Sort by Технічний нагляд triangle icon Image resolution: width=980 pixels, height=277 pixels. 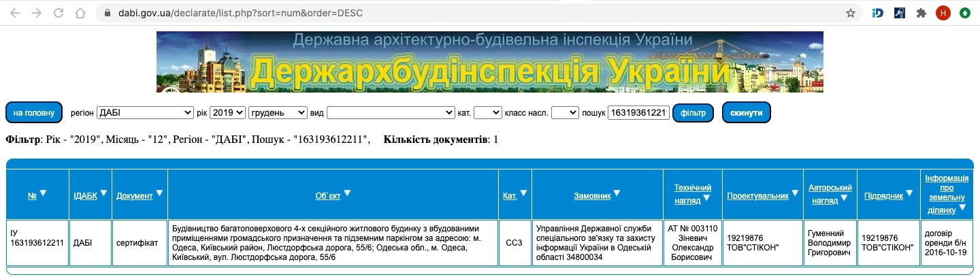click(707, 198)
